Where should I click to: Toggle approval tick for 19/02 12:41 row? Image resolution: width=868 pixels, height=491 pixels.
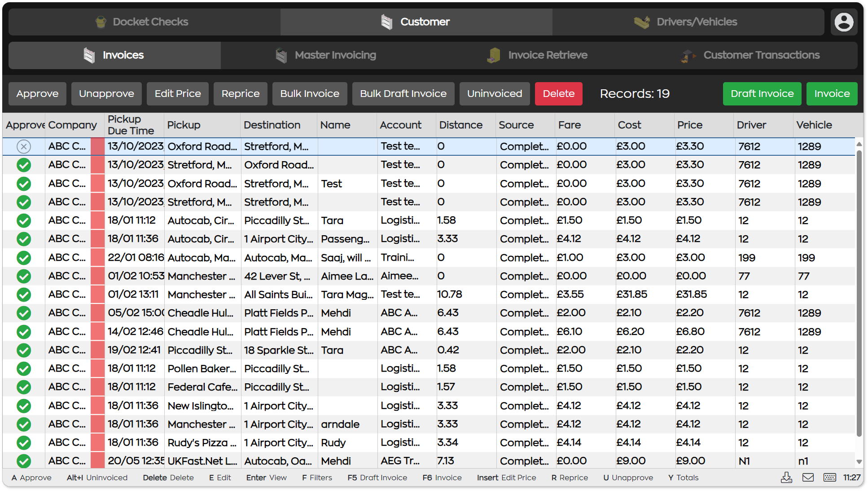click(24, 350)
